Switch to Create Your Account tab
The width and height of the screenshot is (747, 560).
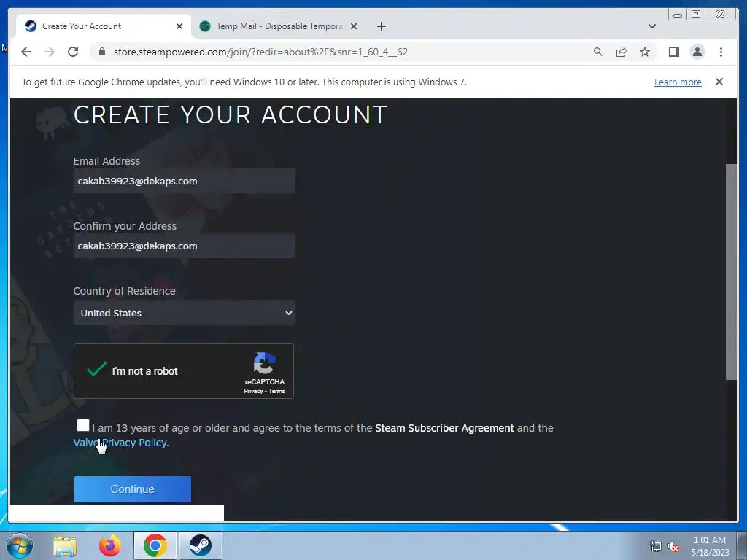(x=104, y=26)
